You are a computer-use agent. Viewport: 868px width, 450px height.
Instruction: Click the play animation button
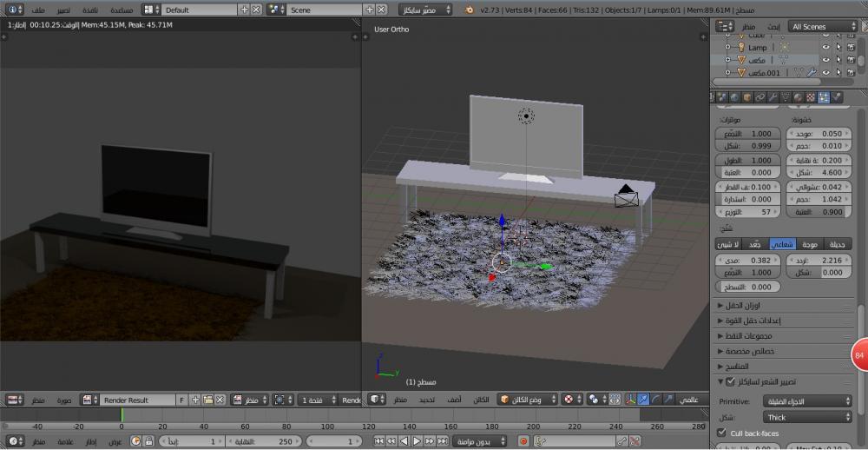pos(417,441)
